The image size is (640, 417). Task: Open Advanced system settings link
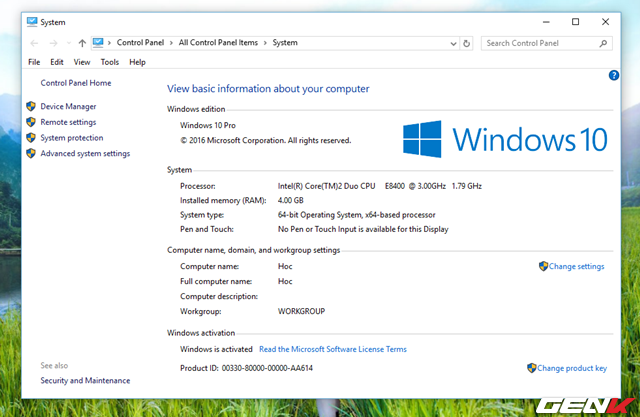[x=85, y=153]
